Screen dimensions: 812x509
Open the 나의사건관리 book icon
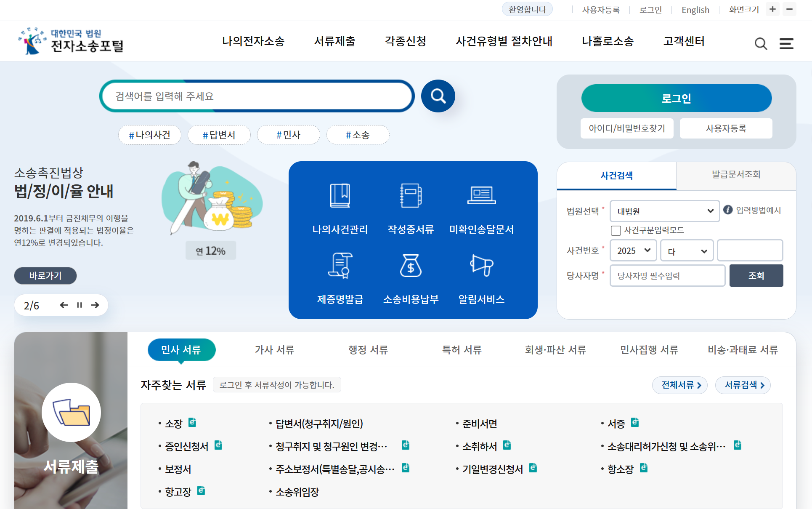[340, 196]
